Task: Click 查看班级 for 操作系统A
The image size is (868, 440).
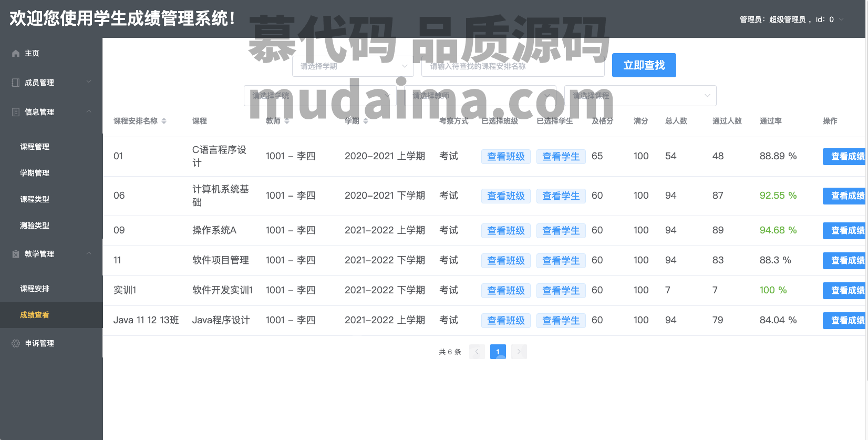Action: 506,231
